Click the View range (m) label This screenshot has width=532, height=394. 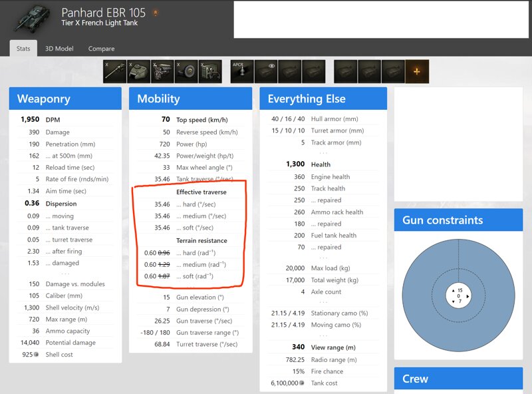tap(333, 347)
